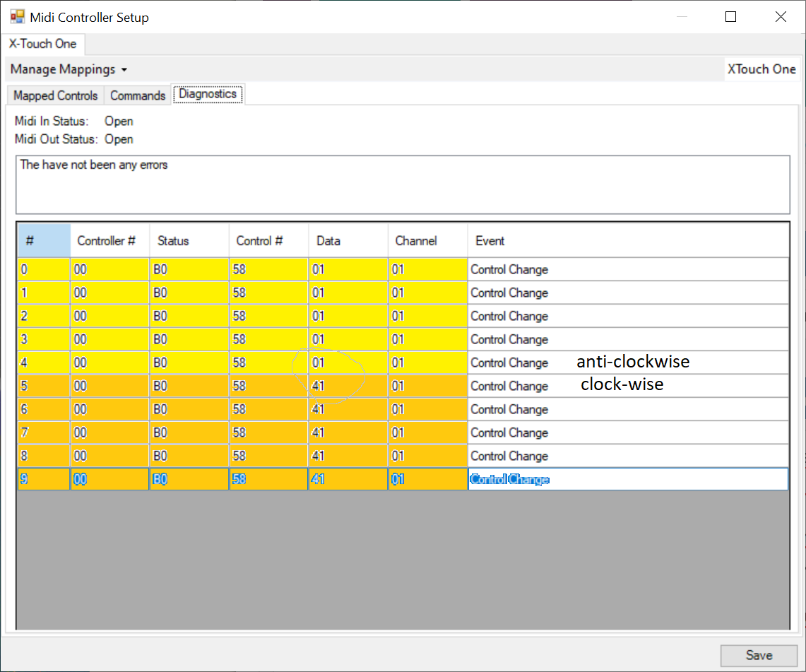
Task: Select row number 2 index cell
Action: (x=45, y=316)
